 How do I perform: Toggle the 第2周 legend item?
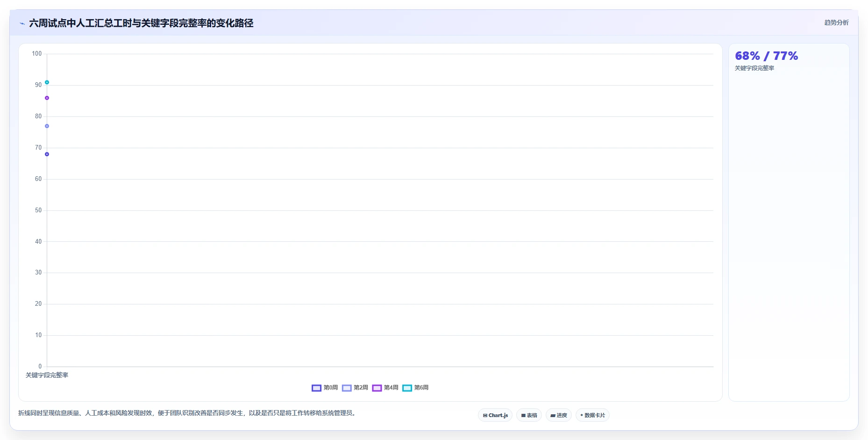355,388
